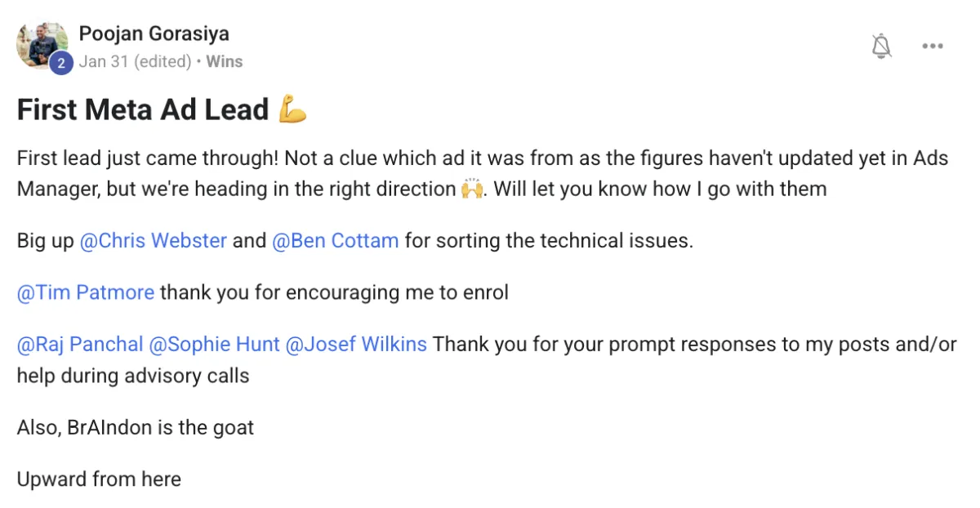This screenshot has width=980, height=508.
Task: Open the Wins category link
Action: (224, 61)
